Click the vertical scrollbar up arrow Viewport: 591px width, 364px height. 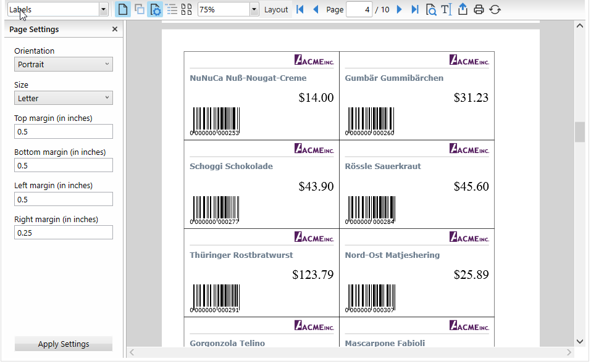coord(580,25)
